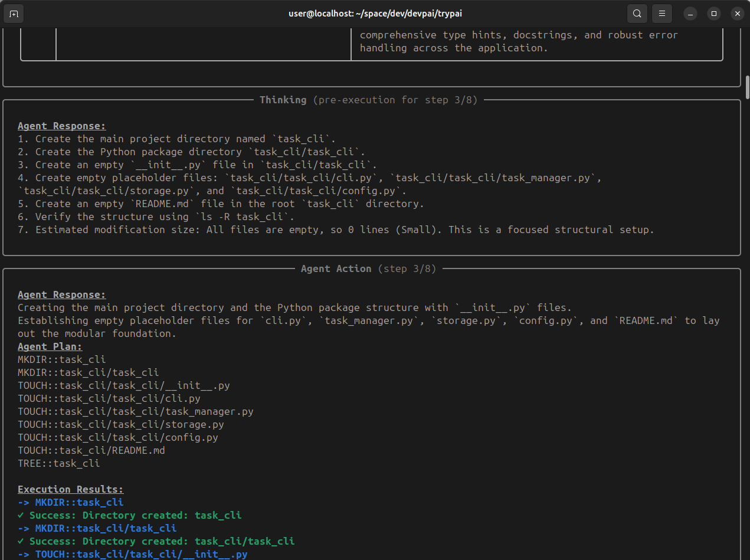Click the TOUCH::task_cli/README.md plan line
The height and width of the screenshot is (560, 750).
pos(91,450)
